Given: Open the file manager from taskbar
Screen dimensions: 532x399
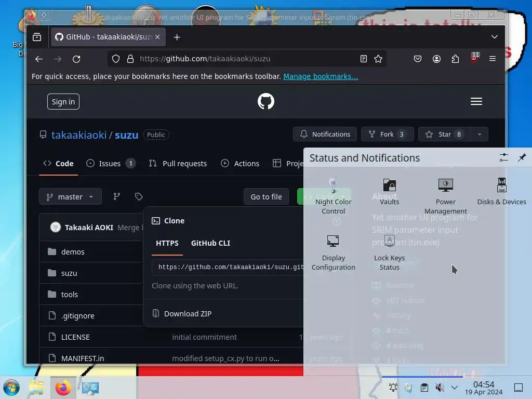Looking at the screenshot, I should pyautogui.click(x=37, y=388).
